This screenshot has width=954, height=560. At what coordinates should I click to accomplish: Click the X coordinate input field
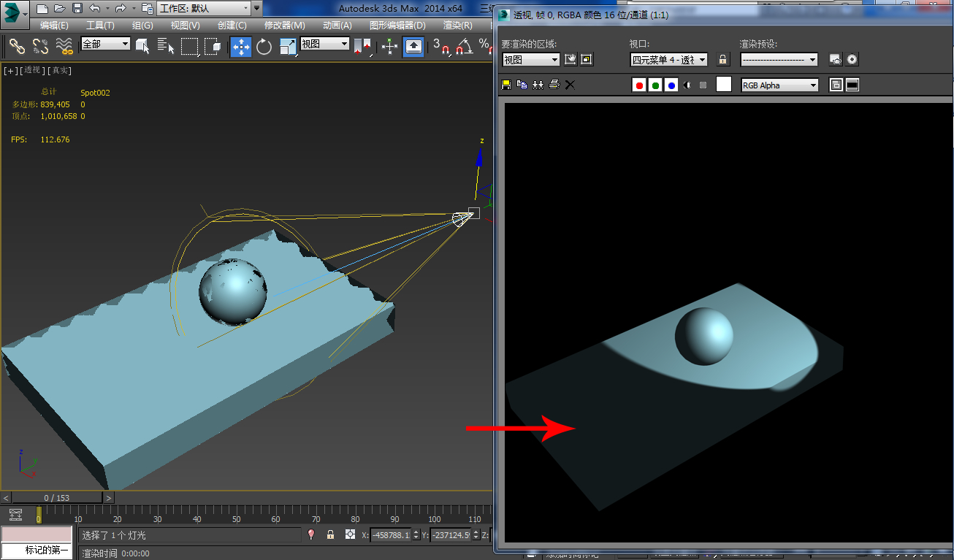[391, 535]
